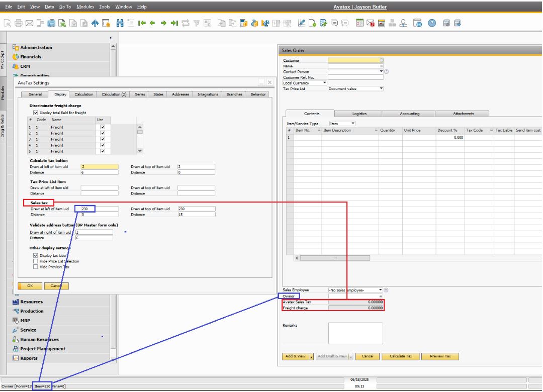The height and width of the screenshot is (392, 543).
Task: Click the Gross Profit calculator icon
Action: tap(243, 23)
